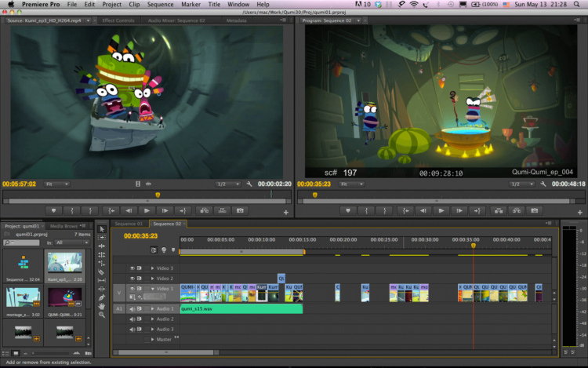Mute Audio 3 track speaker
This screenshot has height=368, width=588.
132,329
